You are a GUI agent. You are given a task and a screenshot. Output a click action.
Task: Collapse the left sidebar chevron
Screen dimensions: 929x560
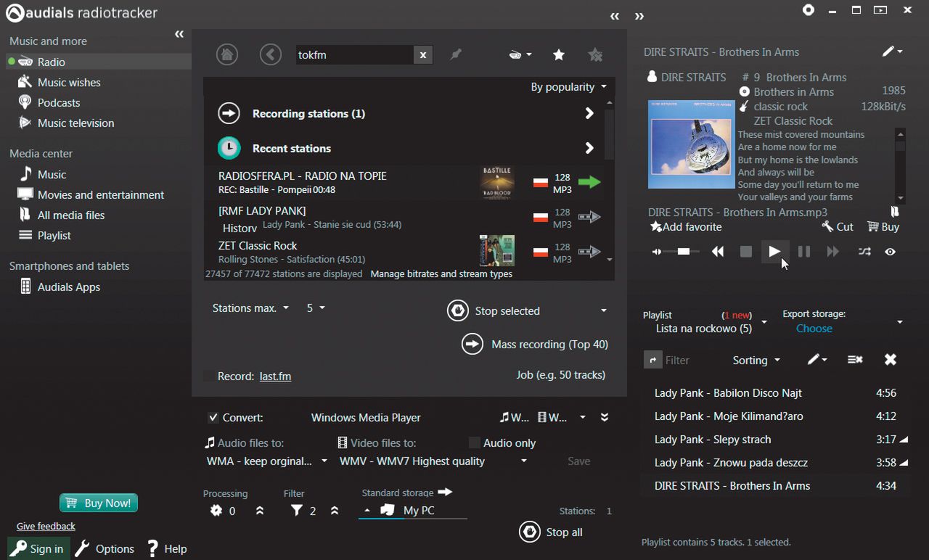tap(179, 34)
